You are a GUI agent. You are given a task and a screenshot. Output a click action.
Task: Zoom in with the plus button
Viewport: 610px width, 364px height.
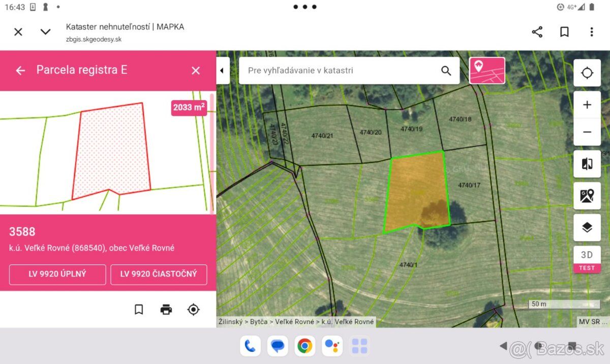(x=587, y=105)
